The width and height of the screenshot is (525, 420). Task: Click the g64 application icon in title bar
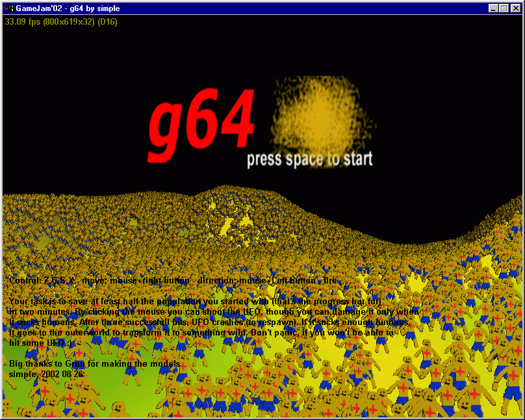tap(8, 8)
